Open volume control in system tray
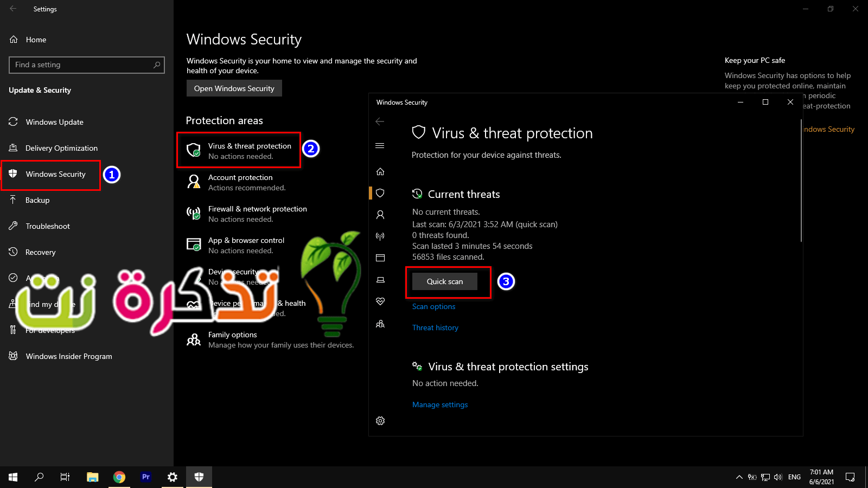This screenshot has height=488, width=868. tap(778, 477)
